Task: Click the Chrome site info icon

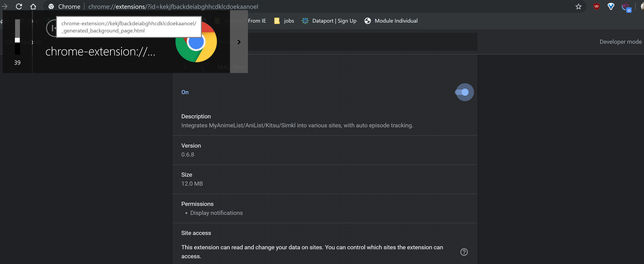Action: point(51,6)
